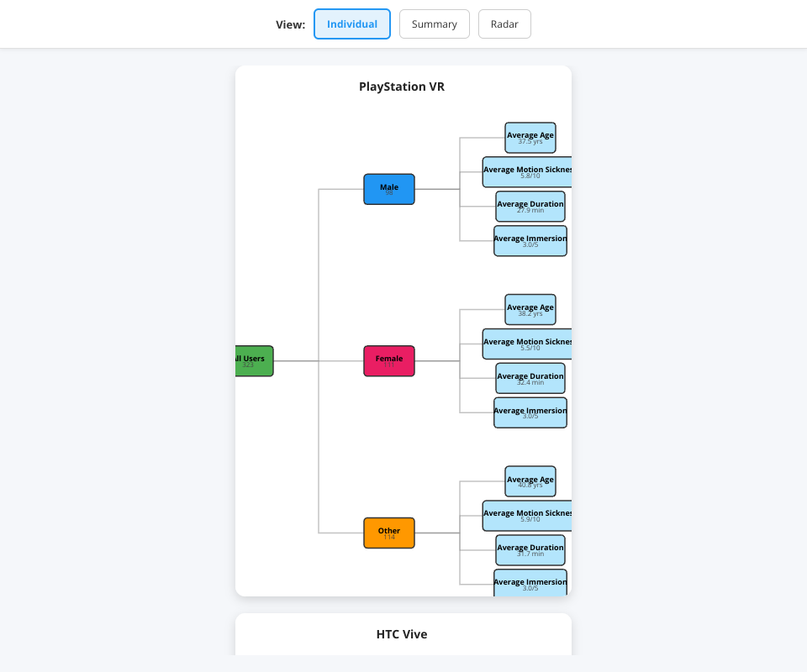Click the green All Users root node
Image resolution: width=807 pixels, height=672 pixels.
pos(254,361)
